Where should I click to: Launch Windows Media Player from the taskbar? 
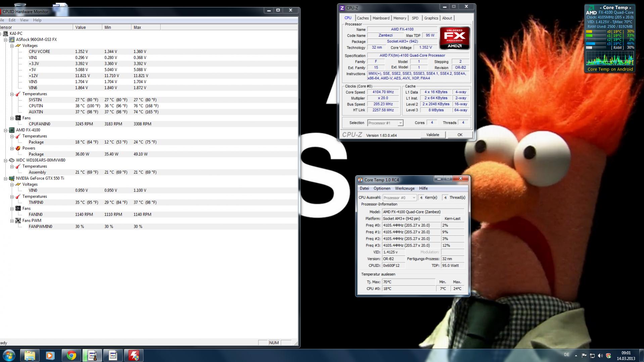[50, 355]
